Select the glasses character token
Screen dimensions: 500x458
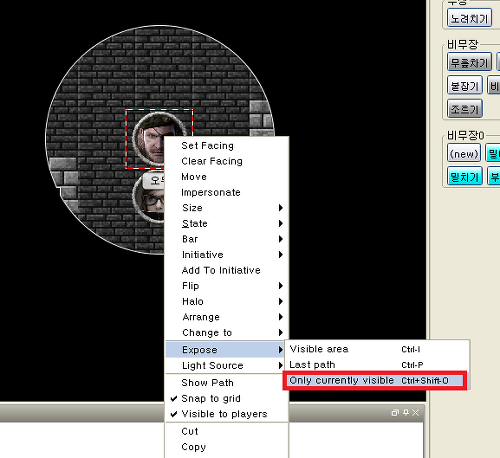click(149, 201)
